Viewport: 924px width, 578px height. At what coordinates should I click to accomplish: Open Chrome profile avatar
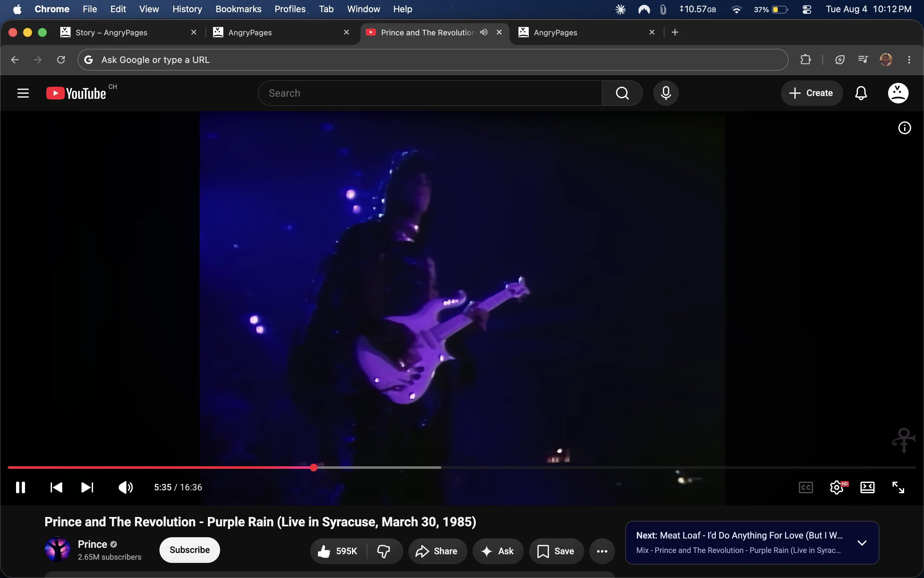tap(886, 60)
